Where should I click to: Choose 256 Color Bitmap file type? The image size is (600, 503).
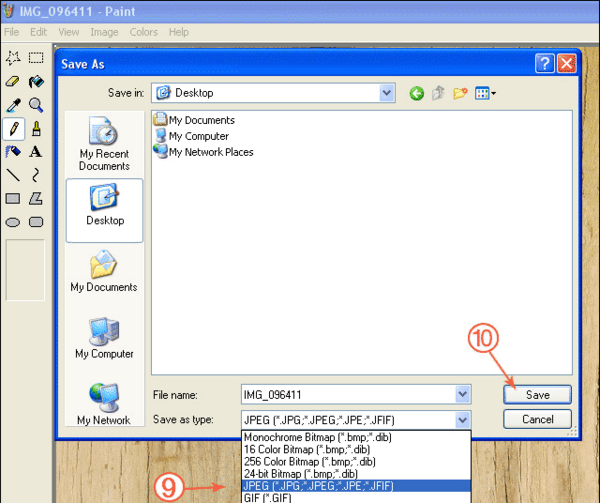click(x=356, y=462)
